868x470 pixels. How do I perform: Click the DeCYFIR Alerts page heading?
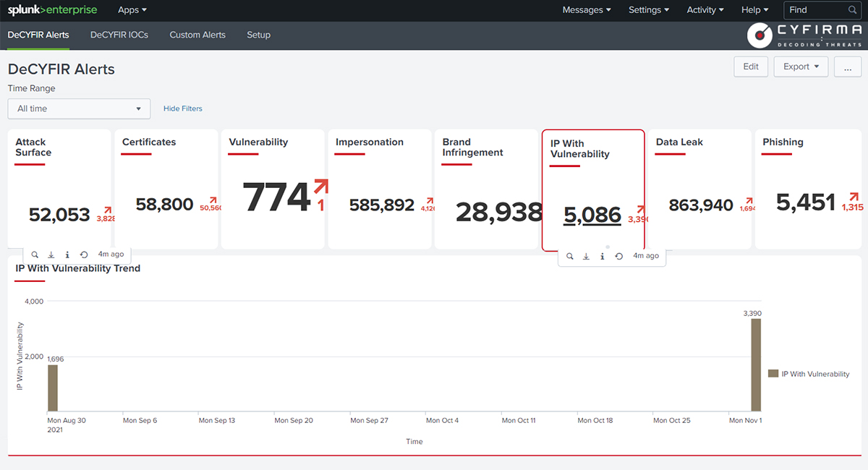61,69
